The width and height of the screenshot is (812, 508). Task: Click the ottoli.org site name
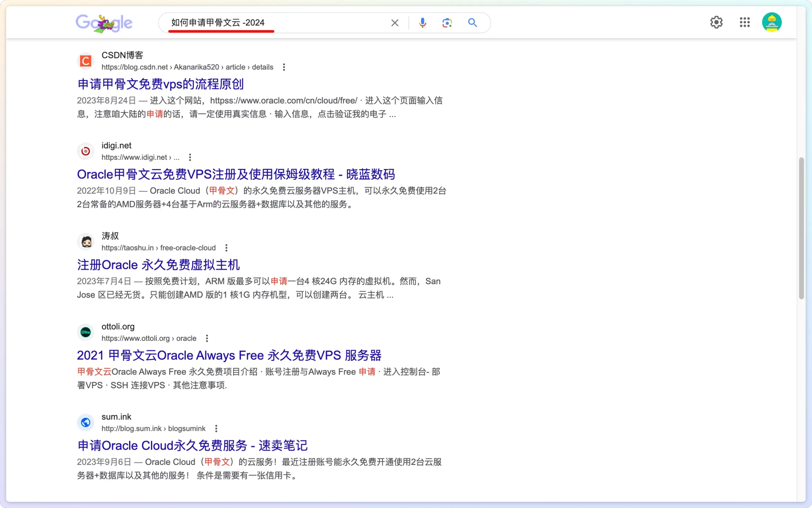118,327
